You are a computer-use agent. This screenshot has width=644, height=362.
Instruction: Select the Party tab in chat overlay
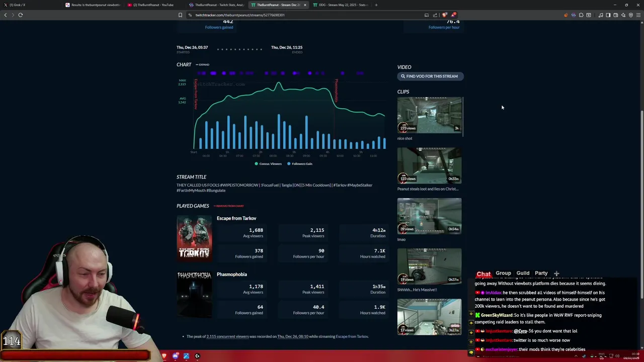pos(541,274)
